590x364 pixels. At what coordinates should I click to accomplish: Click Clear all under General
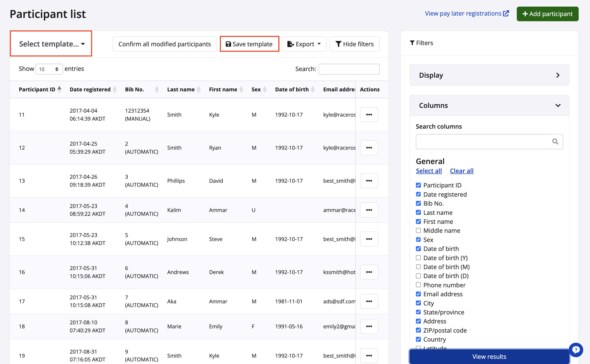462,171
